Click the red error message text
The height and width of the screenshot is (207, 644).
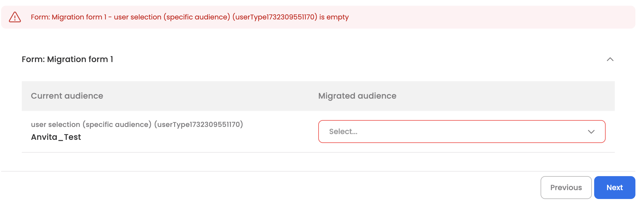(189, 17)
